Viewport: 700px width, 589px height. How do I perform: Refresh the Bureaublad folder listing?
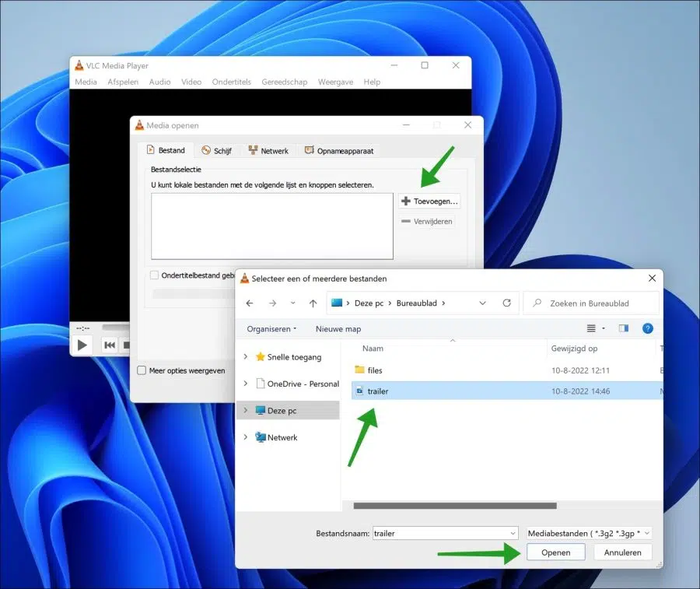[506, 303]
